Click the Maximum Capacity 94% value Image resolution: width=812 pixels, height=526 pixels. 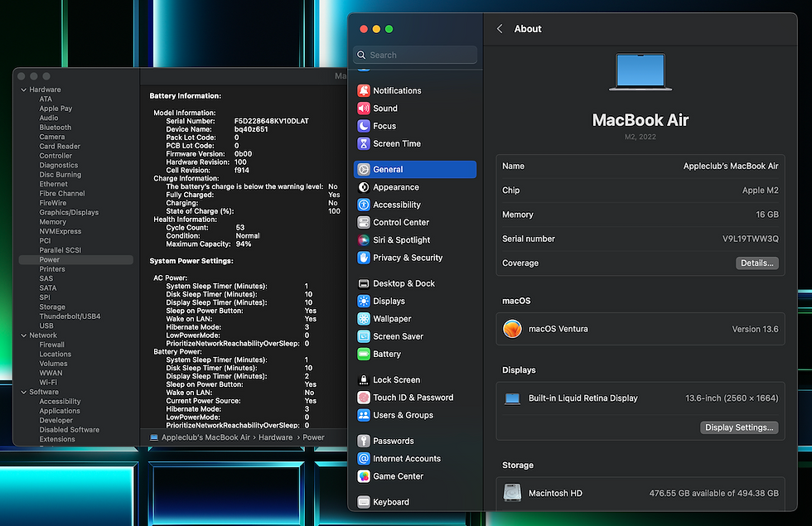pos(244,244)
